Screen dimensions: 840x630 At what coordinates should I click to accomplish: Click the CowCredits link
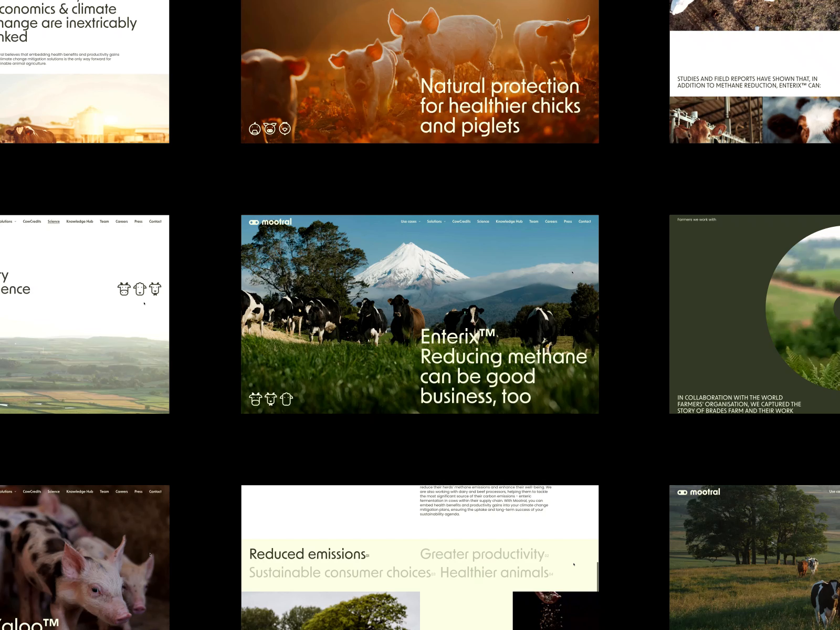click(461, 222)
